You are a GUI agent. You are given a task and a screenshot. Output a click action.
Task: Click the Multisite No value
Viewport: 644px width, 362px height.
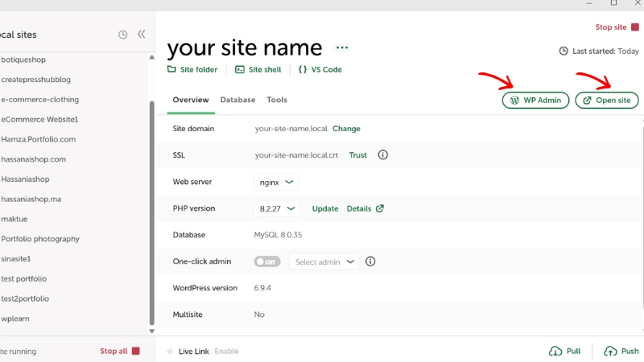tap(259, 315)
